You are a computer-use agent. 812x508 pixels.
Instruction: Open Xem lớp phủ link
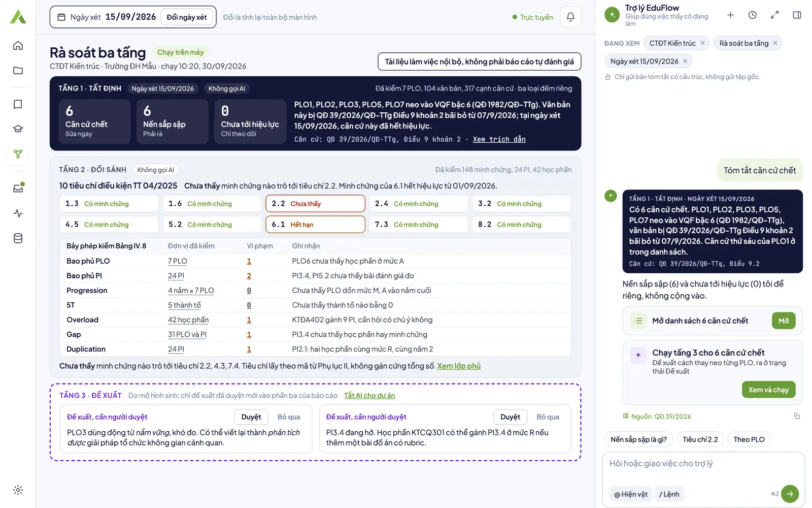[459, 366]
